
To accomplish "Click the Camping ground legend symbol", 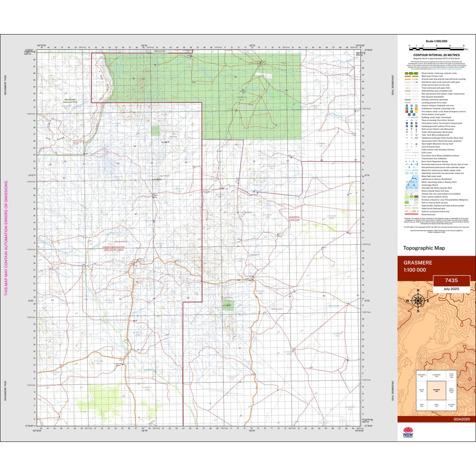I will tap(407, 126).
